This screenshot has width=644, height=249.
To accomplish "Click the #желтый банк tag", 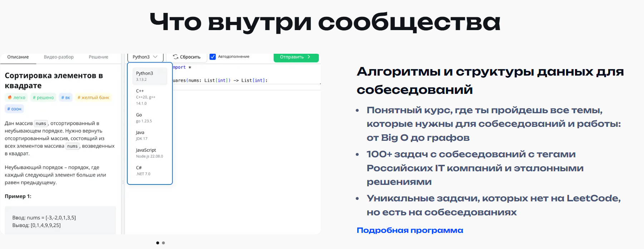I will click(93, 97).
